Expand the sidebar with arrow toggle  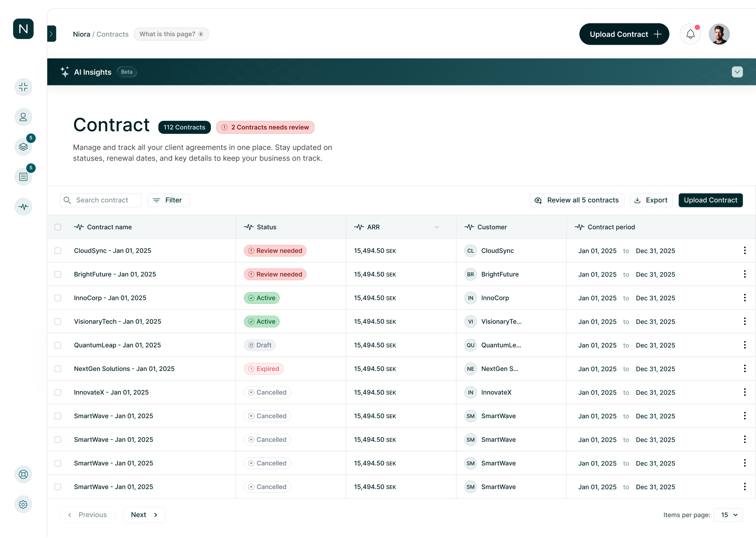pyautogui.click(x=52, y=34)
